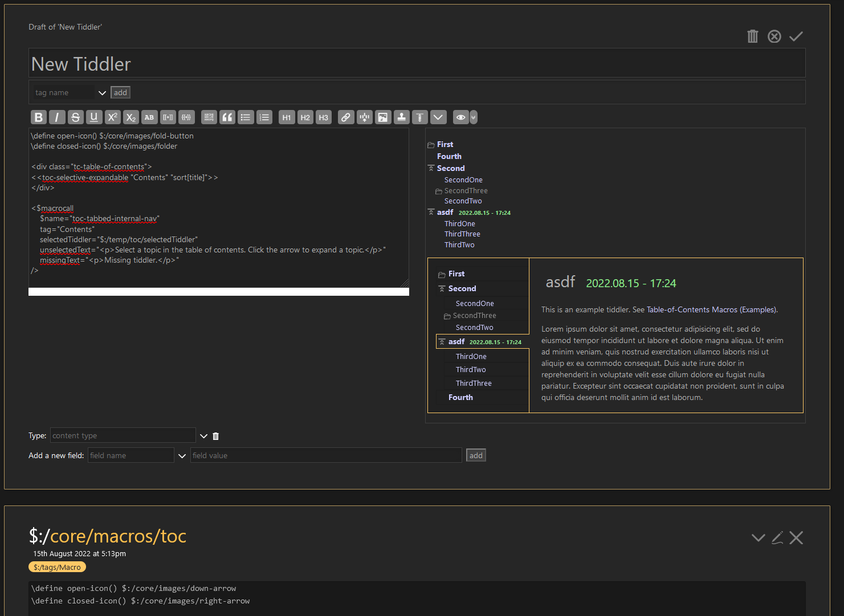Image resolution: width=844 pixels, height=616 pixels.
Task: Click the content type input
Action: pos(123,435)
